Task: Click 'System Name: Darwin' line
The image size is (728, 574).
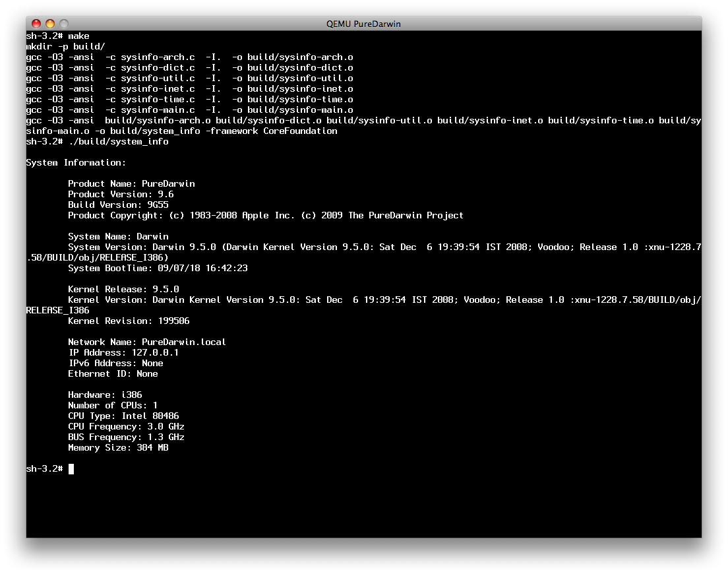Action: pyautogui.click(x=118, y=237)
